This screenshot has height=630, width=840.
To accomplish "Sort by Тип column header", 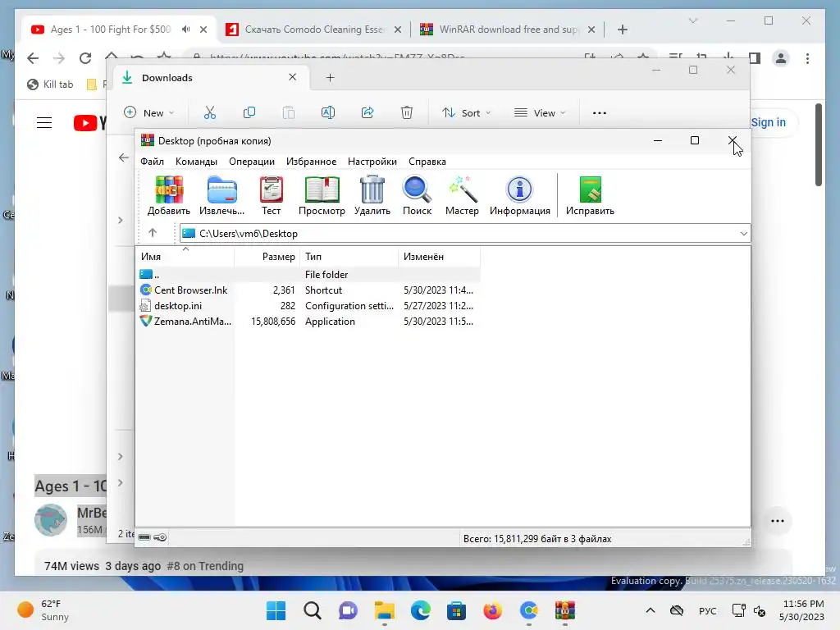I will (349, 257).
